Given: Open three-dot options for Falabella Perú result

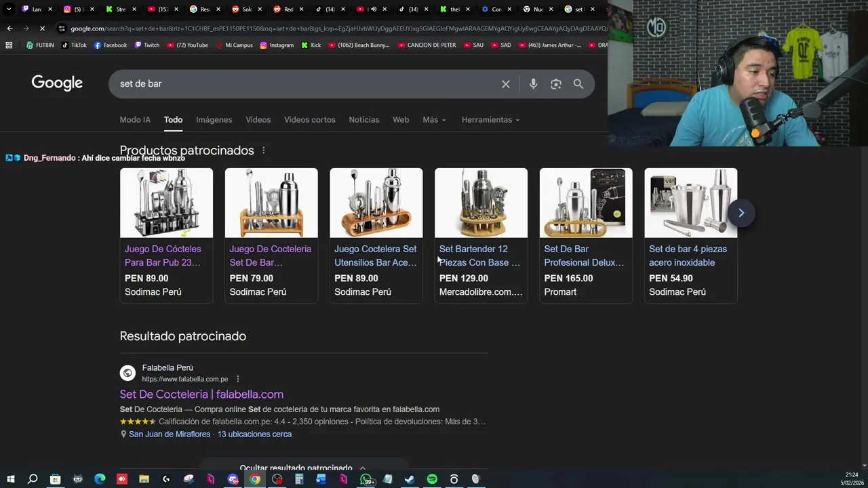Looking at the screenshot, I should (237, 379).
